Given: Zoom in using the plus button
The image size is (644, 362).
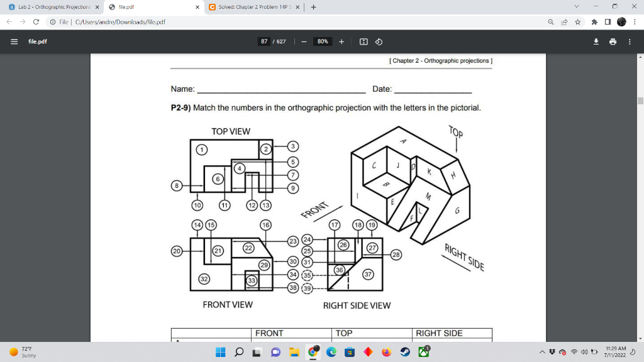Looking at the screenshot, I should [x=341, y=41].
